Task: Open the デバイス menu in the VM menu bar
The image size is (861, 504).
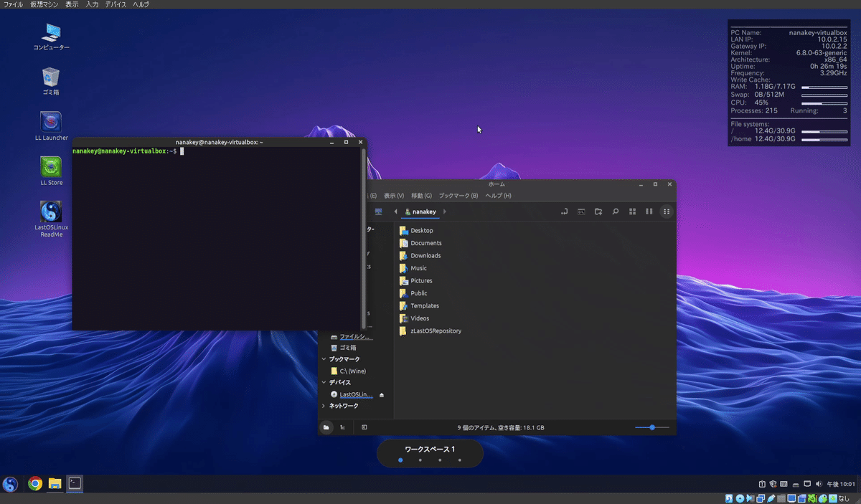Action: (114, 4)
